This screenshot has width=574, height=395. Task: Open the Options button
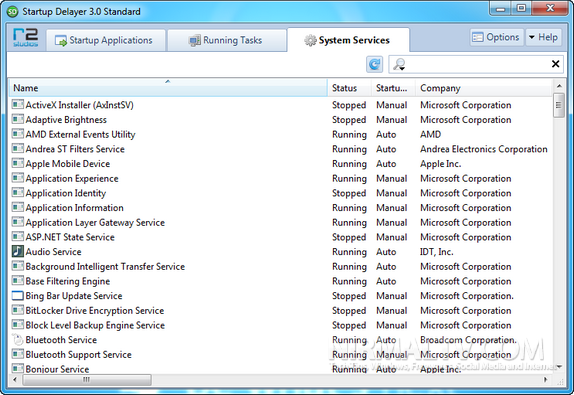(497, 37)
